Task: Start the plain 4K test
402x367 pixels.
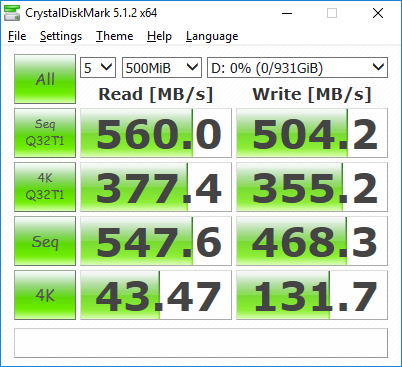Action: 45,295
